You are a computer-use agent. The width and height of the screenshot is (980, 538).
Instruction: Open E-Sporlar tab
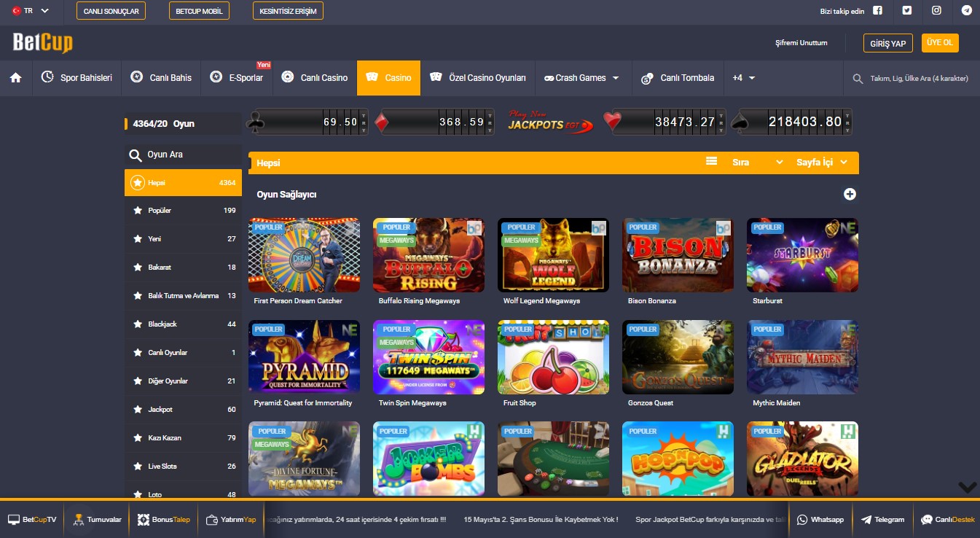tap(236, 78)
